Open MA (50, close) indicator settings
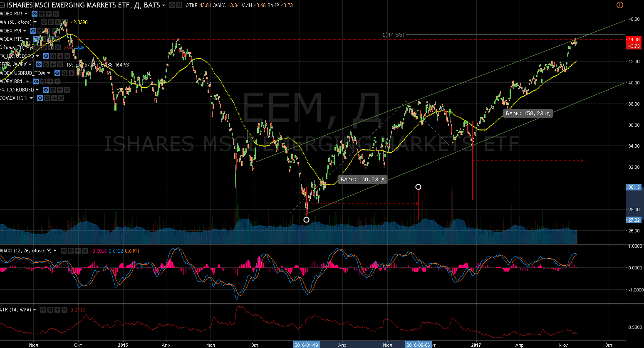This screenshot has height=348, width=644. pyautogui.click(x=51, y=22)
